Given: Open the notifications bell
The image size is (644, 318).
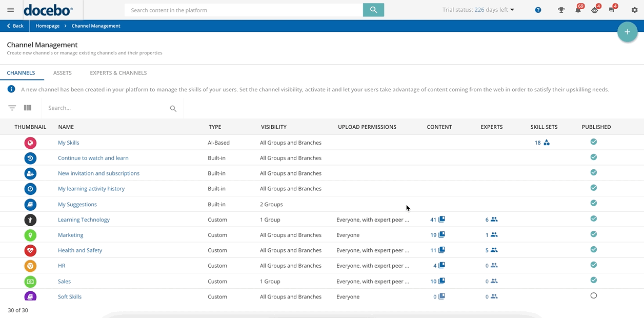Looking at the screenshot, I should pyautogui.click(x=578, y=10).
